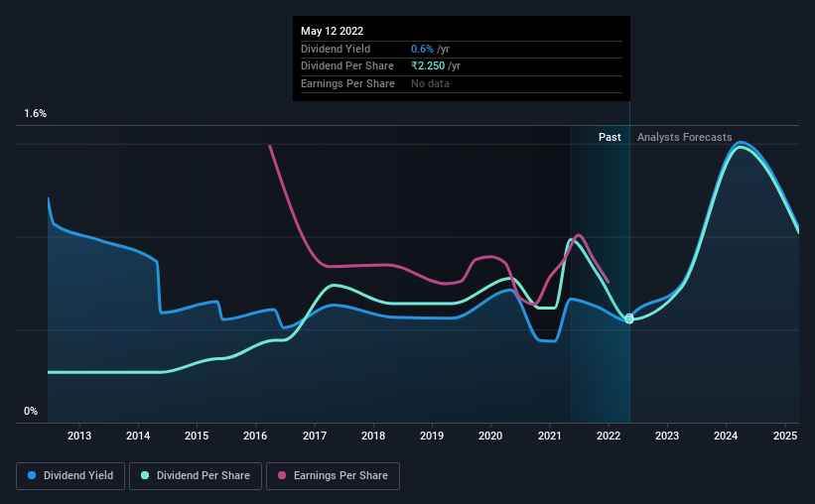Click the highlighted May 2022 data point marker

pos(629,318)
